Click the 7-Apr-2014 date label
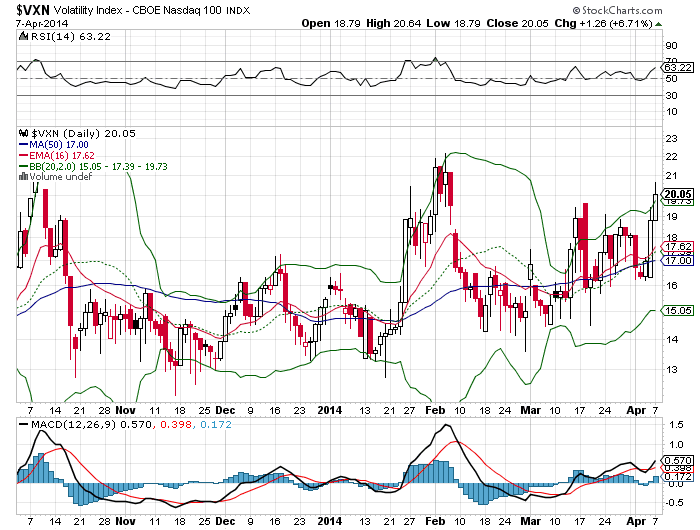700x530 pixels. pos(42,23)
